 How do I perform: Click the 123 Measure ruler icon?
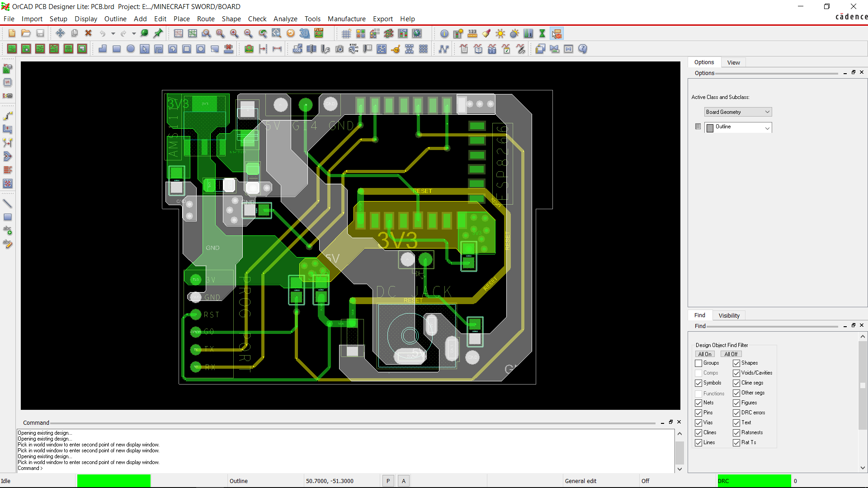point(472,33)
